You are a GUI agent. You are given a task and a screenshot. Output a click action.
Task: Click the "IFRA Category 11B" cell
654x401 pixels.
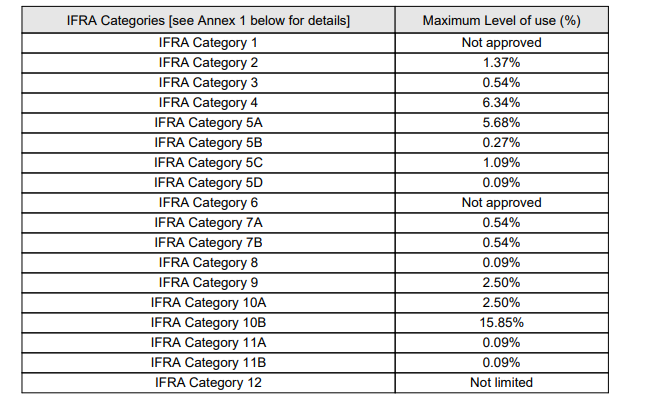[x=208, y=363]
